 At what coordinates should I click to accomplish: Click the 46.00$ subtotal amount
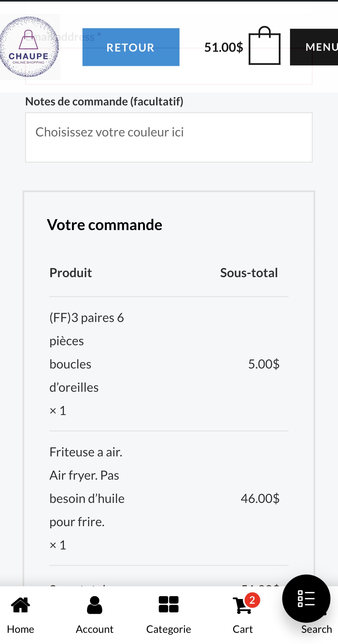(260, 498)
